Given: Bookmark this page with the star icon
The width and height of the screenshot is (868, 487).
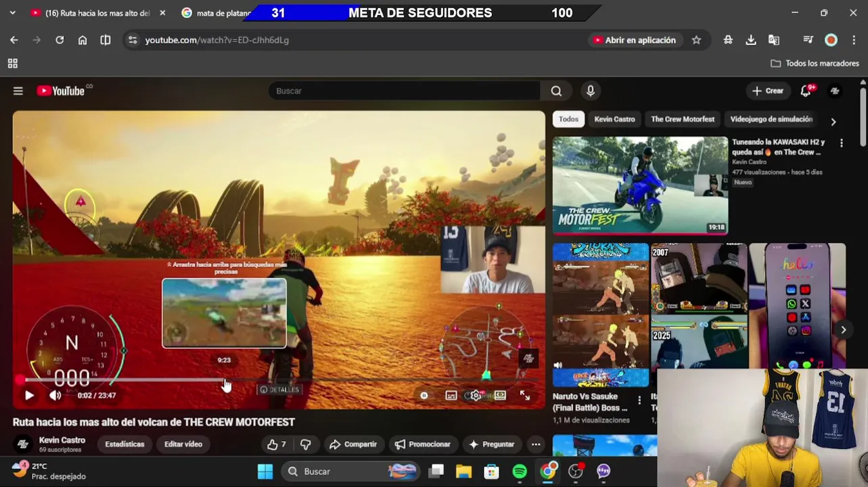Looking at the screenshot, I should 696,40.
